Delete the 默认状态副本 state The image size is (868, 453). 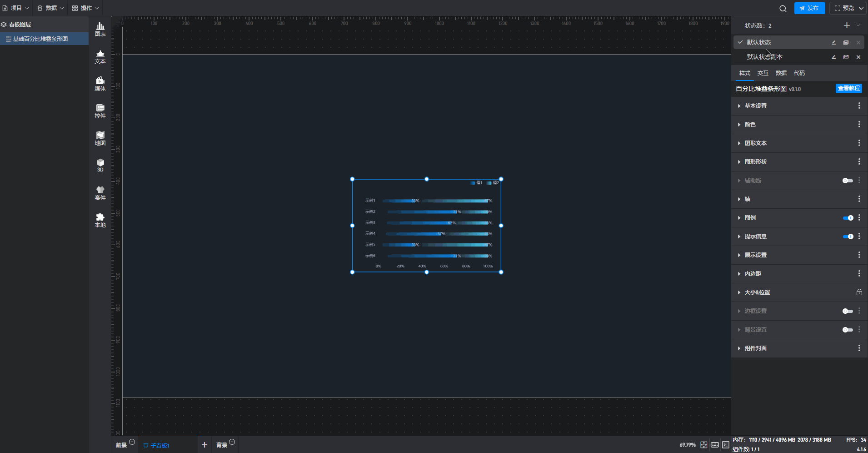[858, 57]
